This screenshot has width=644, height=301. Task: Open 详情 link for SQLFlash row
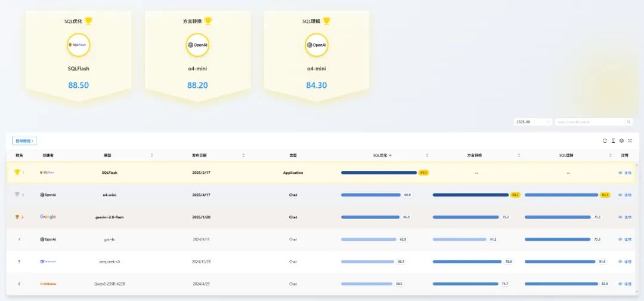click(625, 173)
